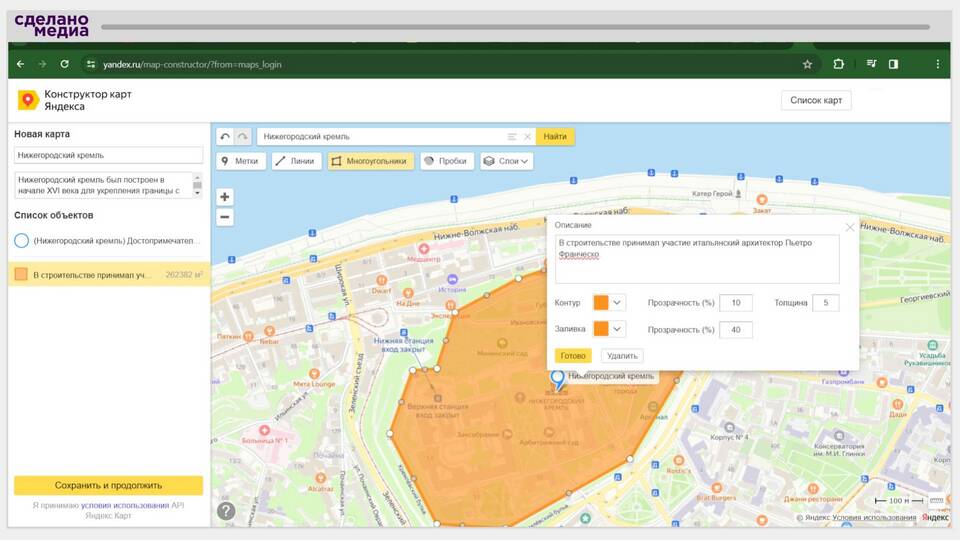Click the map name input field

point(108,155)
